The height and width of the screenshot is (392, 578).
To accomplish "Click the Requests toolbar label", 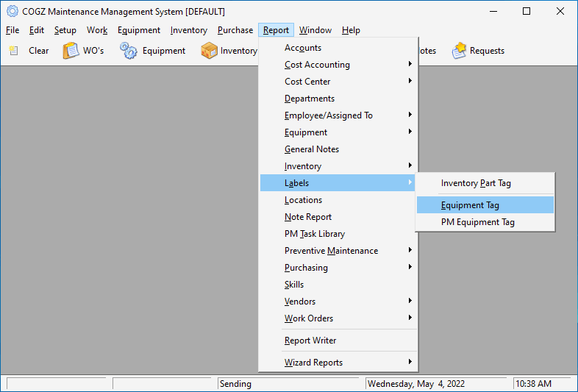I will (487, 51).
